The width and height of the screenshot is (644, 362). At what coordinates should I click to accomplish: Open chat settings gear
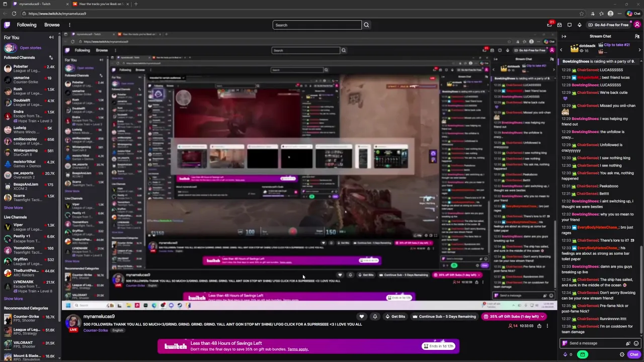tap(622, 354)
